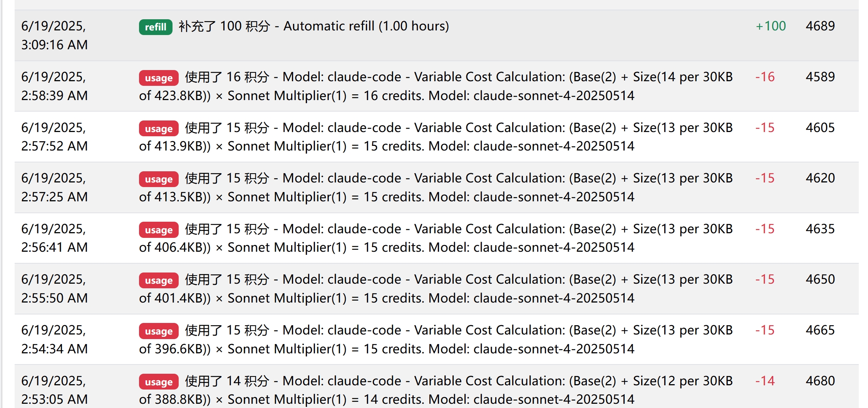Screen dimensions: 868x408
Task: Click the 4665 balance value
Action: (820, 330)
